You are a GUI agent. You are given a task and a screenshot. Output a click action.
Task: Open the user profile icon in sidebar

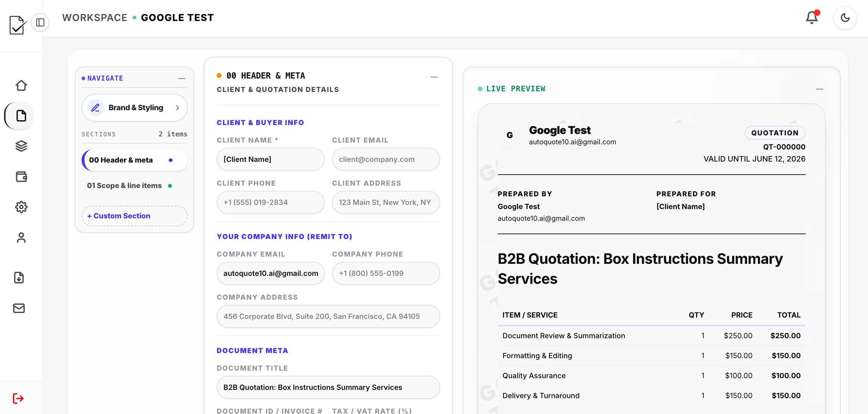point(21,238)
